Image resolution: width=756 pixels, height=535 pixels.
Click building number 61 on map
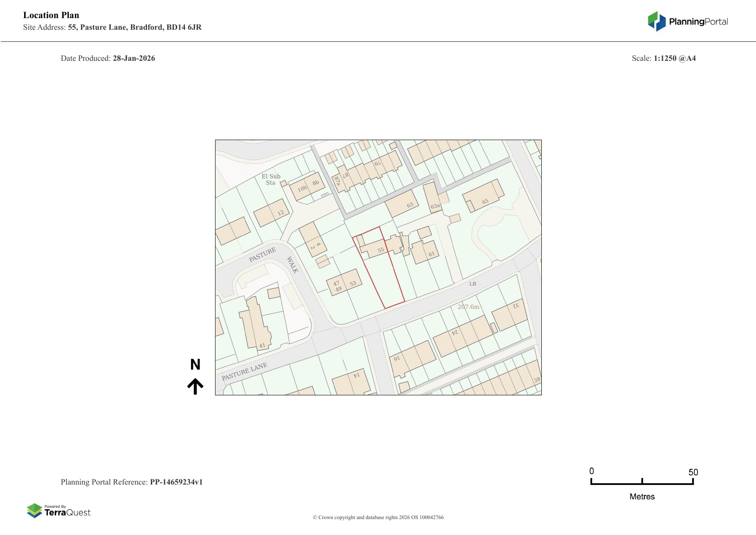click(431, 254)
